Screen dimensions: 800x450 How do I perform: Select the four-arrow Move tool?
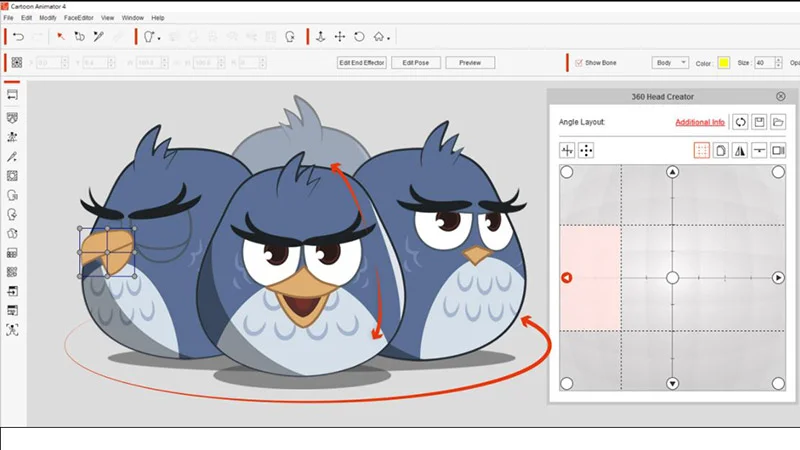coord(340,37)
